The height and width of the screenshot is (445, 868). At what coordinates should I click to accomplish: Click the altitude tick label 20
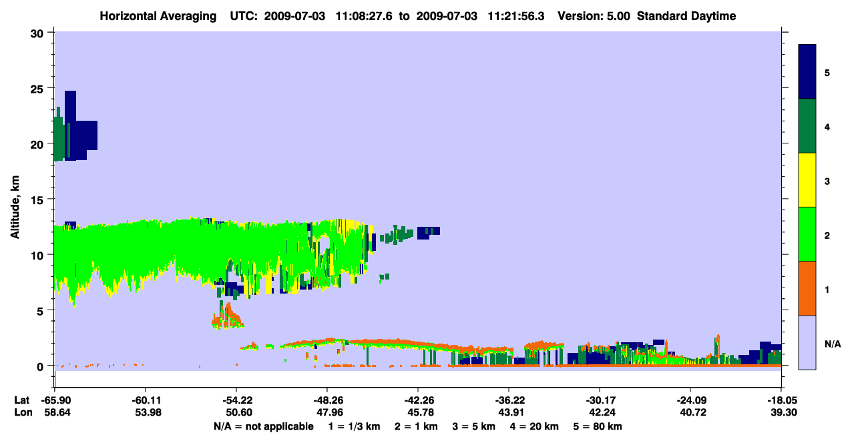pyautogui.click(x=39, y=143)
